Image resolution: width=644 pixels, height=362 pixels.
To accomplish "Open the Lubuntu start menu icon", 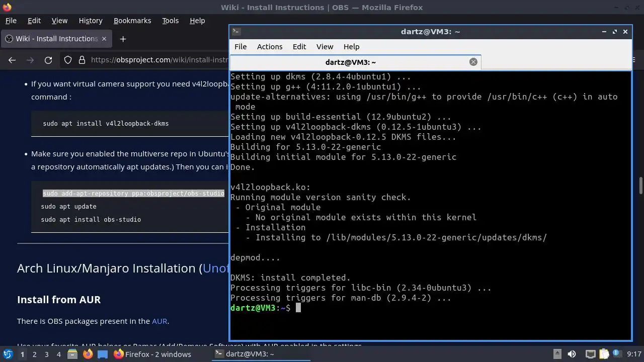I will (8, 354).
